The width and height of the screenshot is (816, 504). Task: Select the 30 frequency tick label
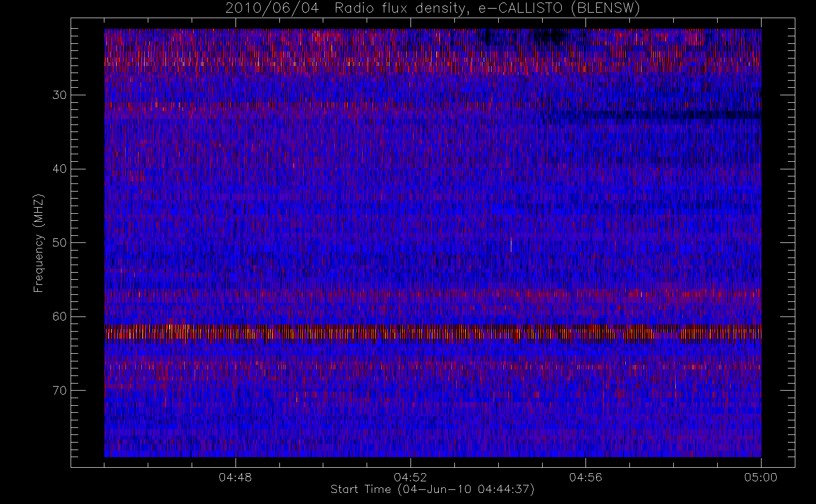[x=60, y=95]
